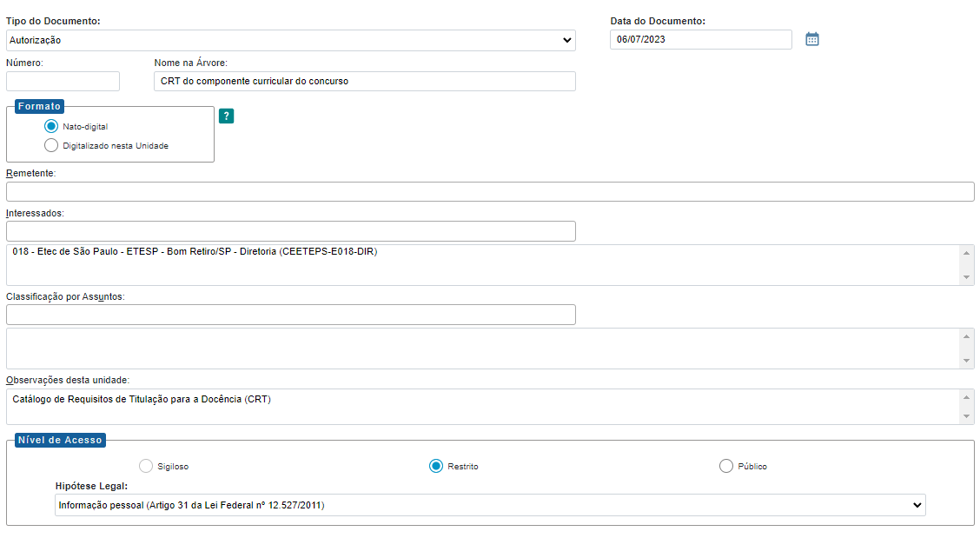Edit the Observações desta unidade text area
The height and width of the screenshot is (538, 980).
pos(482,406)
